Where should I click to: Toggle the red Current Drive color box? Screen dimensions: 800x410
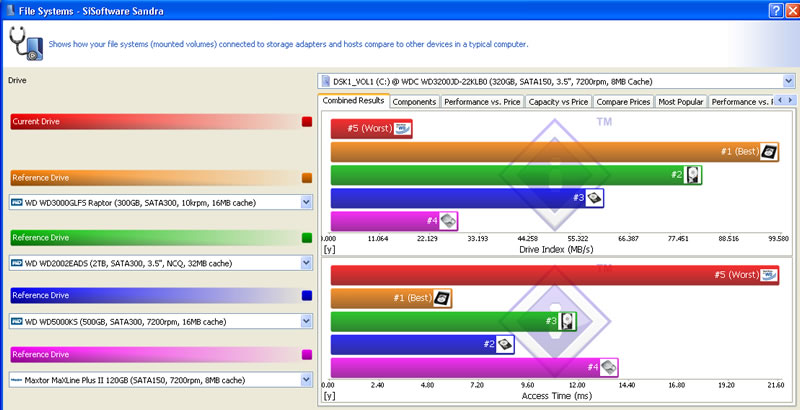tap(307, 122)
